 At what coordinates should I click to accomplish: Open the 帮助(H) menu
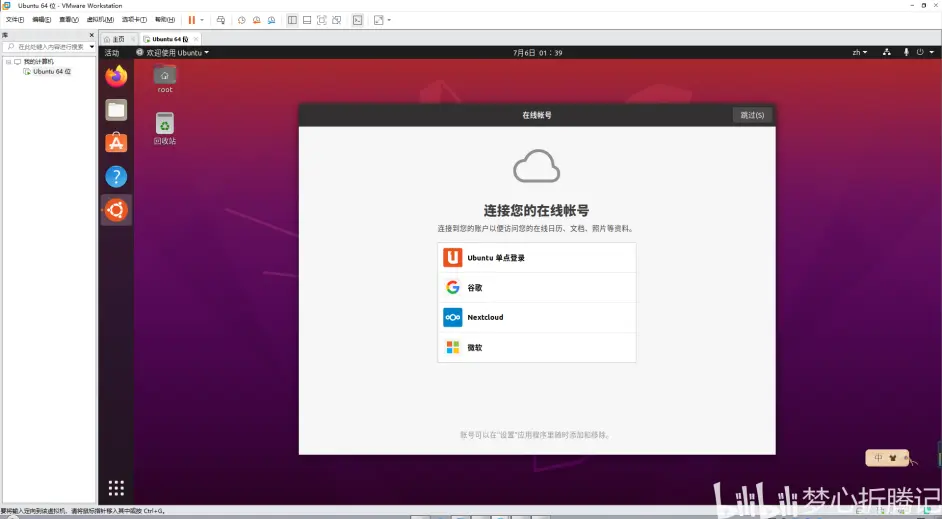pyautogui.click(x=165, y=20)
